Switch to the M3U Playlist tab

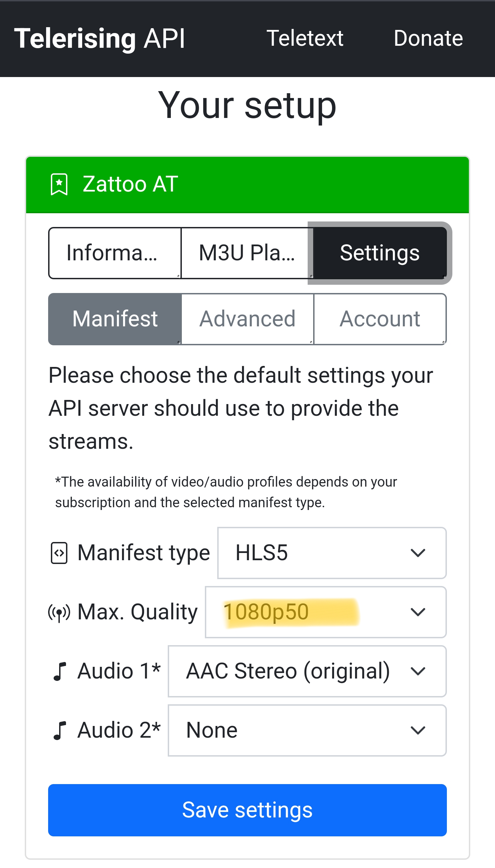[247, 253]
